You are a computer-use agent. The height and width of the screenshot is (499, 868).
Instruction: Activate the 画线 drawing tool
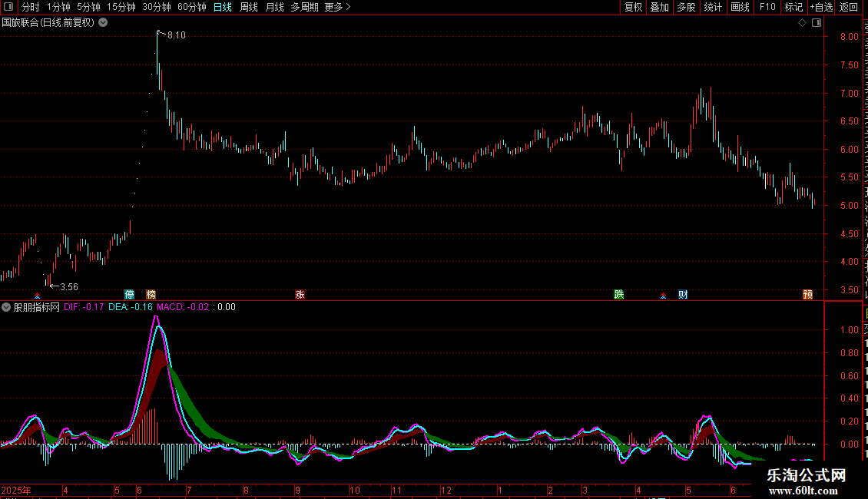(x=740, y=7)
